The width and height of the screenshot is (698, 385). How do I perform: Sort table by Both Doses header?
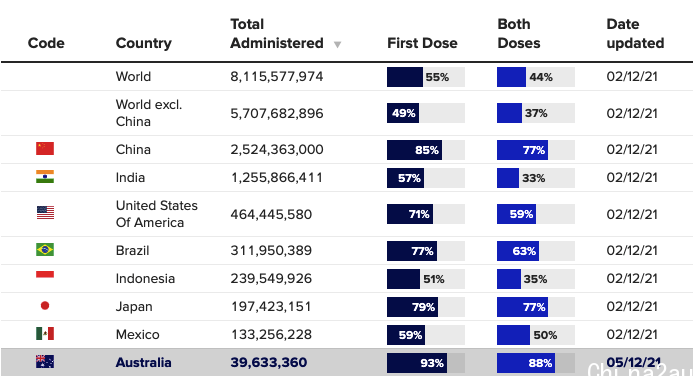coord(519,33)
